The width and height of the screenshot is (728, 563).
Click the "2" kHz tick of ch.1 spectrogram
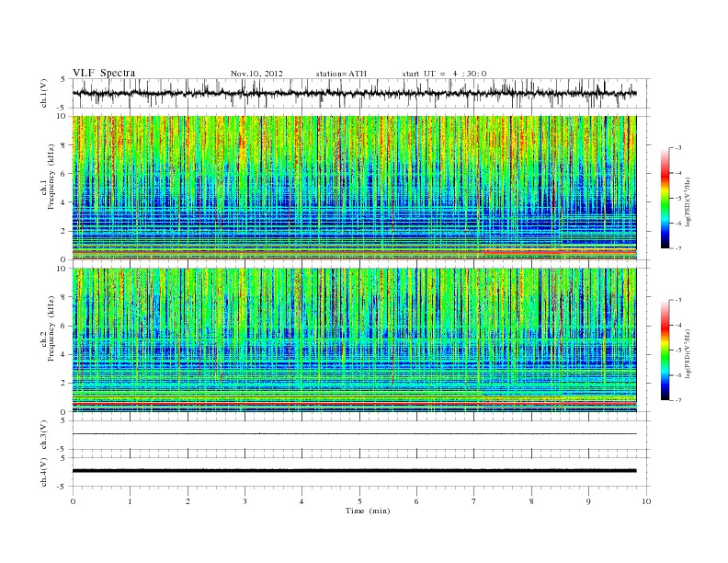[x=64, y=231]
